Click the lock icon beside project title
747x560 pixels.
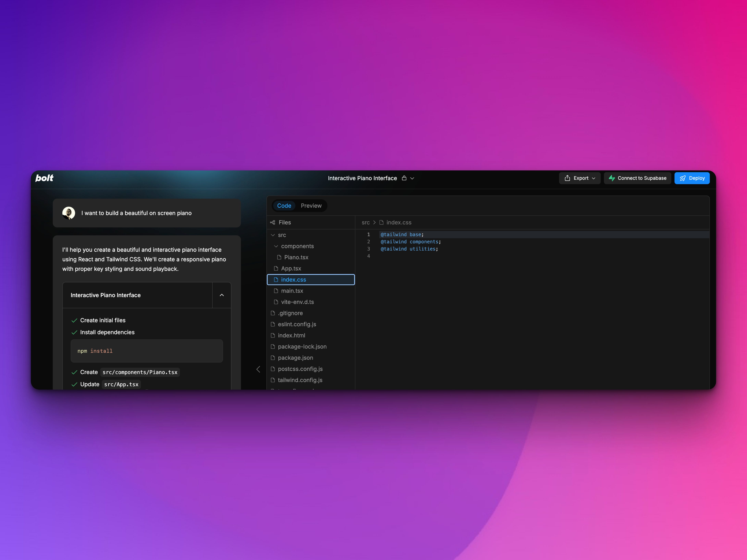404,178
